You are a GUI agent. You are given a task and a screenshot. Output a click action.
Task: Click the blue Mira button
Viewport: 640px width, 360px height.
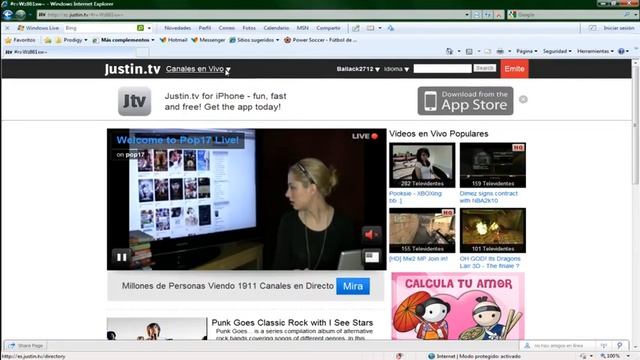coord(353,286)
